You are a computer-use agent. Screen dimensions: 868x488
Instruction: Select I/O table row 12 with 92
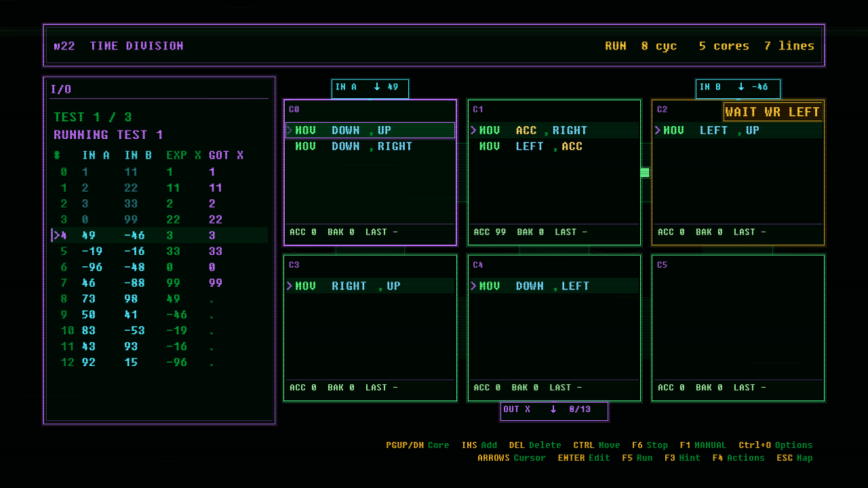click(x=160, y=363)
